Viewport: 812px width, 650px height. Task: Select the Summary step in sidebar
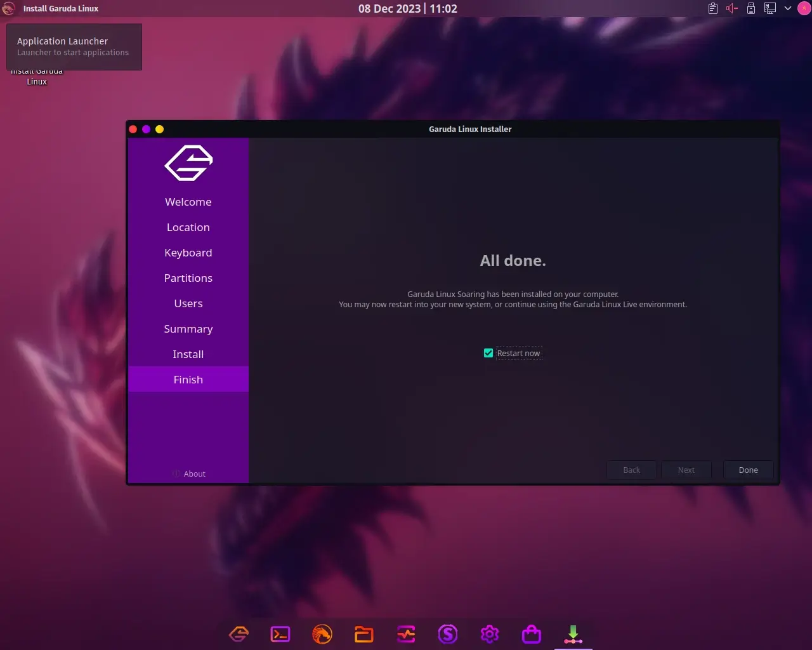[x=188, y=329]
